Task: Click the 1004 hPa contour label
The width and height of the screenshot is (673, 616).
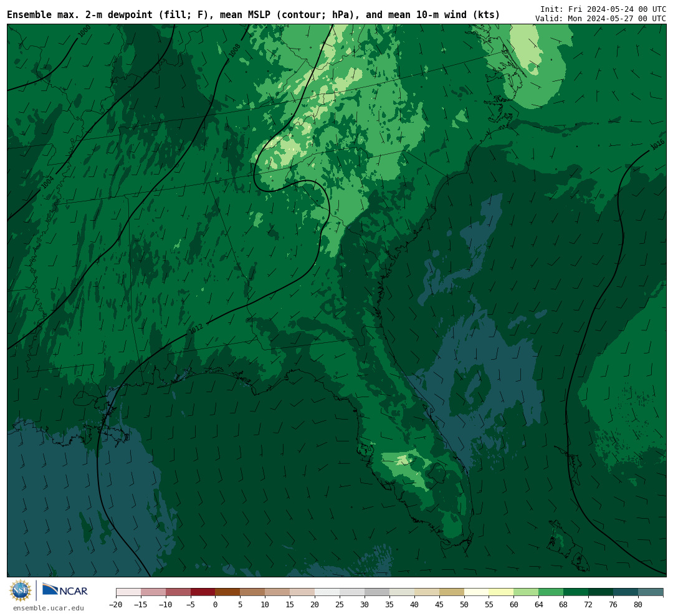Action: tap(47, 182)
